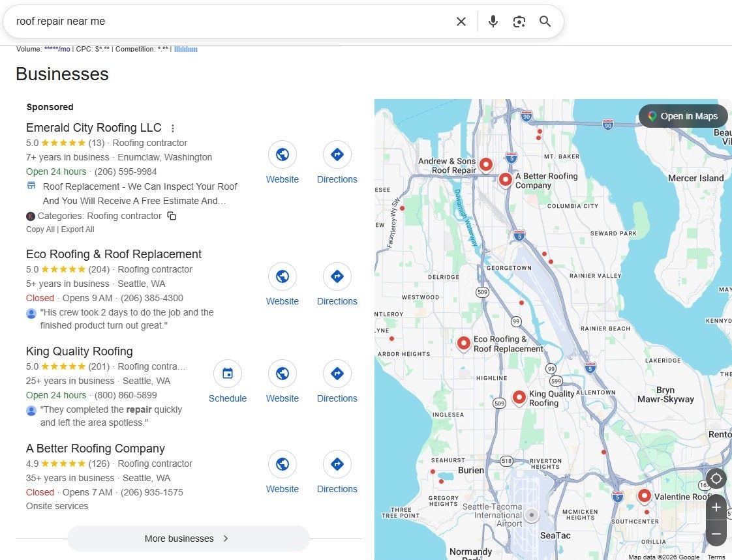Click Onsite services text

[x=57, y=506]
